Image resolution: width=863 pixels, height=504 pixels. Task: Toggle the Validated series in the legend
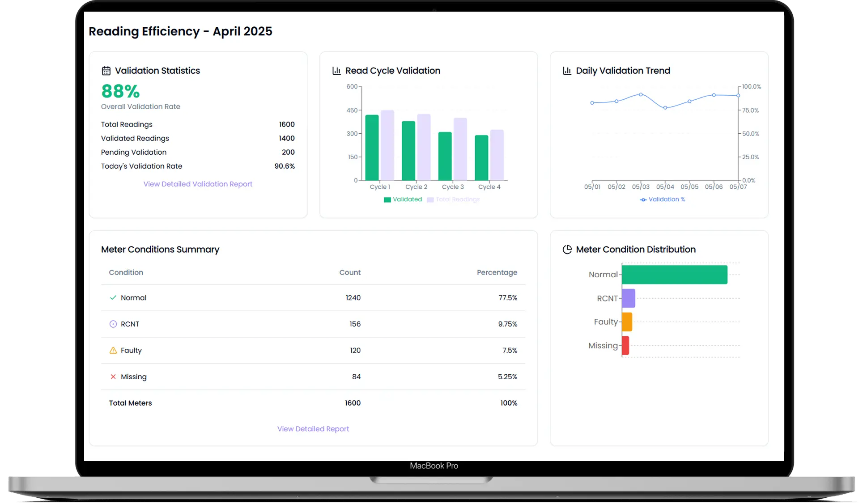pos(403,199)
